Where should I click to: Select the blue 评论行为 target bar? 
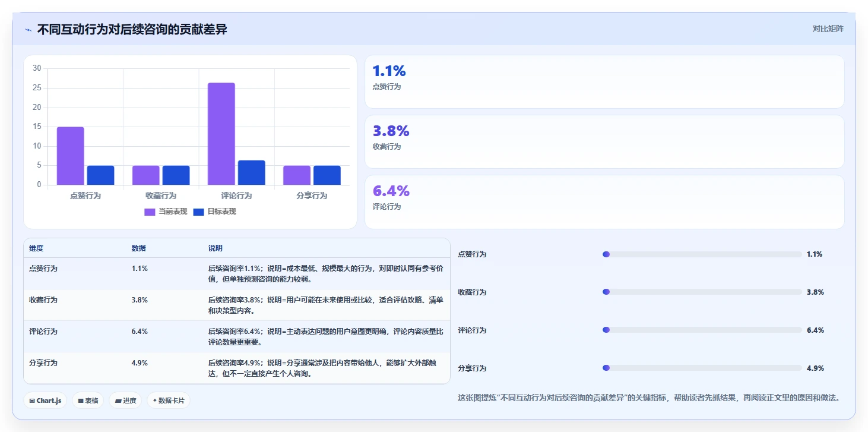[252, 172]
